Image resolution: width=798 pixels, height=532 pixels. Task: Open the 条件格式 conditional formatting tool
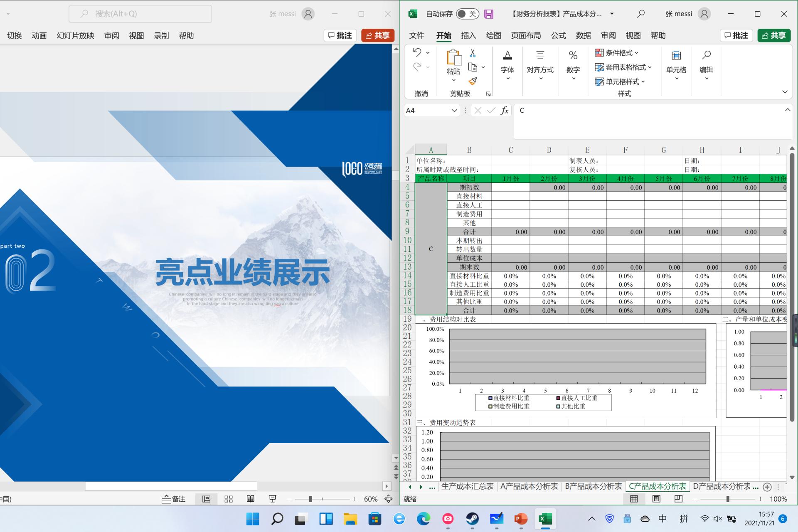pos(616,53)
